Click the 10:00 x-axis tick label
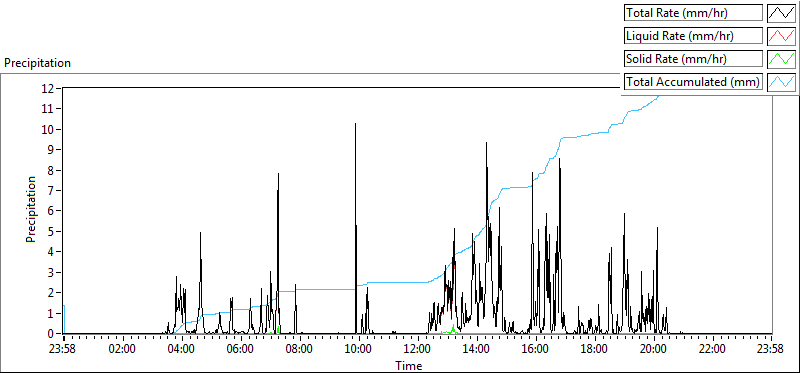800x373 pixels. 358,349
